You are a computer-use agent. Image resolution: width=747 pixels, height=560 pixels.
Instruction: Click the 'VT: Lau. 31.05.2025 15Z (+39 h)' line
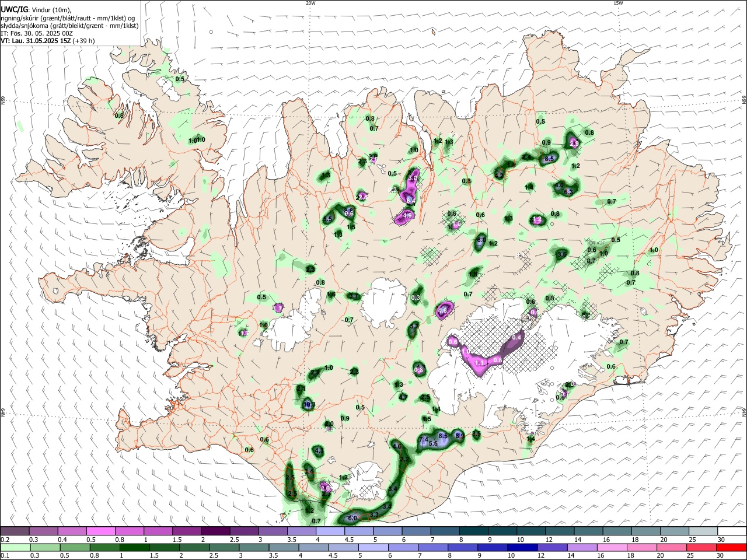(x=48, y=41)
